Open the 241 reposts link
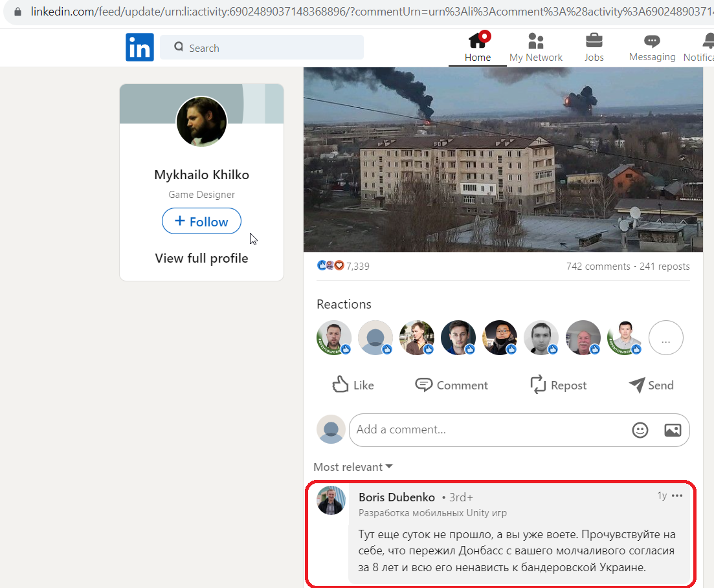The width and height of the screenshot is (714, 588). [x=664, y=267]
